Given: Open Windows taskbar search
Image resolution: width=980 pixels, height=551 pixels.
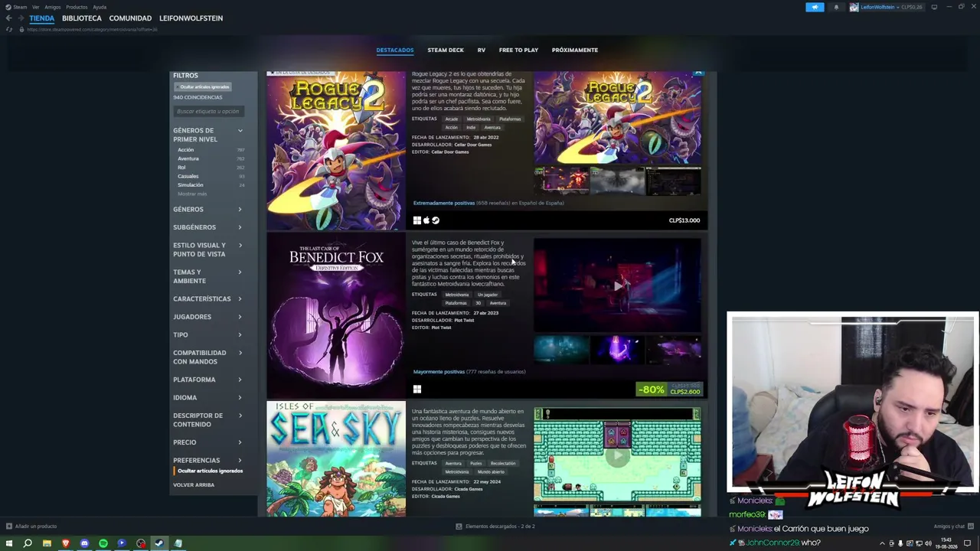Looking at the screenshot, I should coord(28,543).
